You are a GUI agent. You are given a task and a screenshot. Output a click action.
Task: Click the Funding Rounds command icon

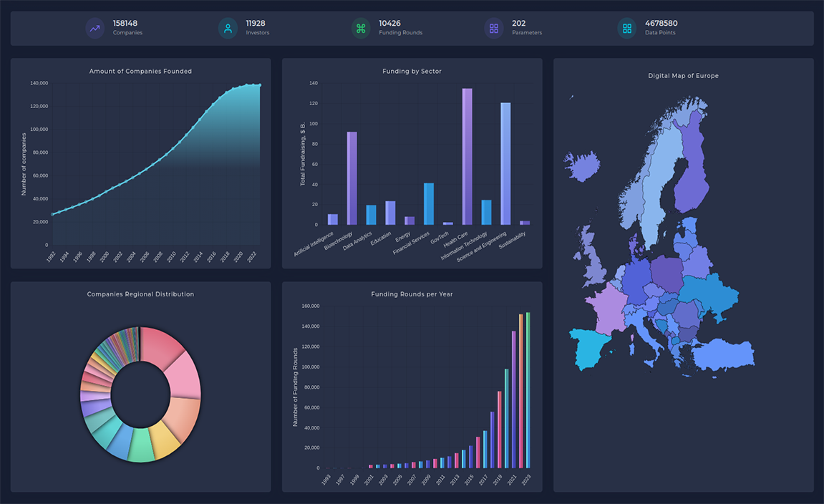click(x=361, y=29)
